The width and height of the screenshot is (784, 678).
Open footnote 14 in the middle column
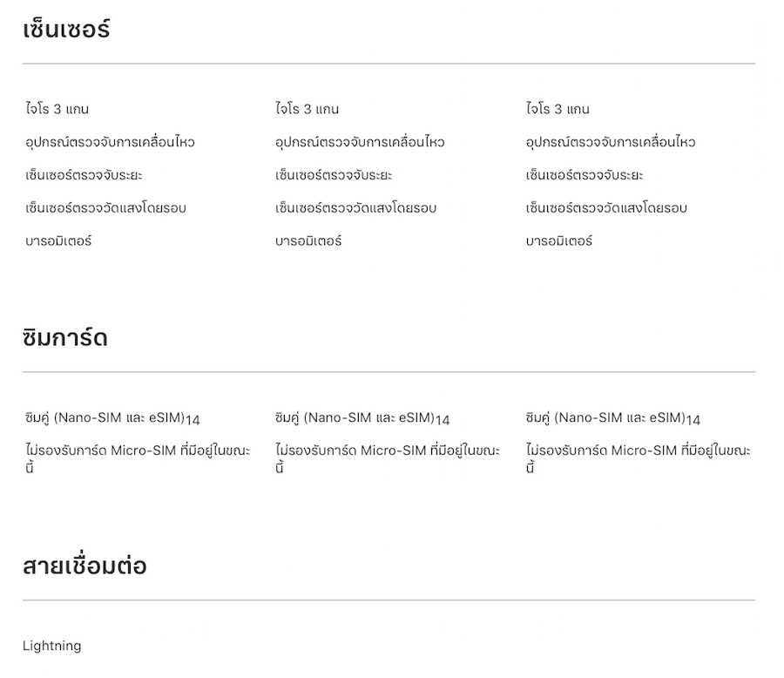[x=443, y=420]
